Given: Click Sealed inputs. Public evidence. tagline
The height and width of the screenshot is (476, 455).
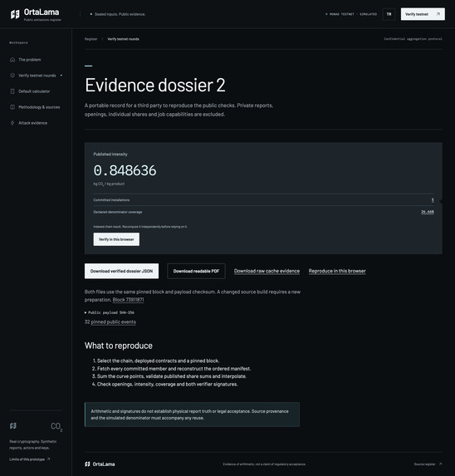Looking at the screenshot, I should pyautogui.click(x=120, y=14).
